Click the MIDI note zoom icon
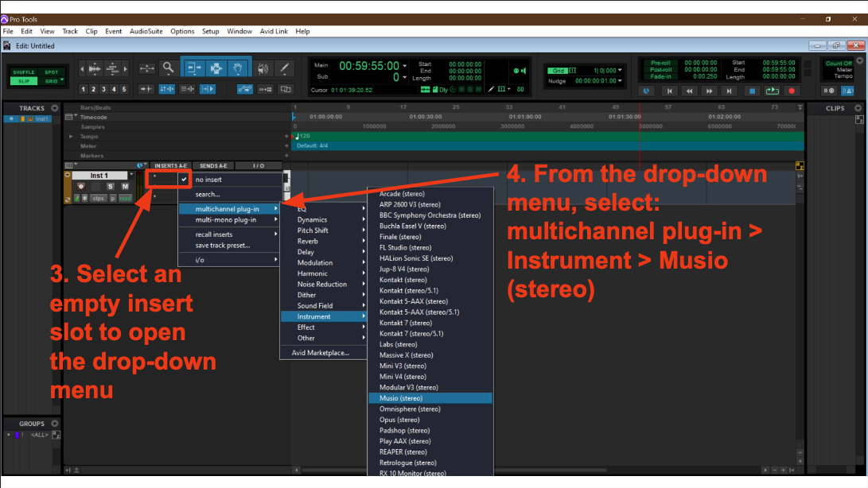This screenshot has width=868, height=488. point(113,68)
